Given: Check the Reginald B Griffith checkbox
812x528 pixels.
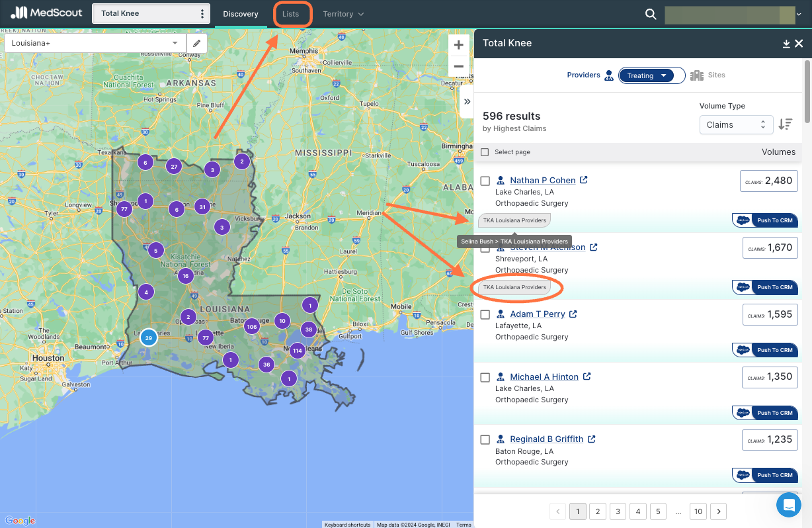Looking at the screenshot, I should click(x=485, y=439).
